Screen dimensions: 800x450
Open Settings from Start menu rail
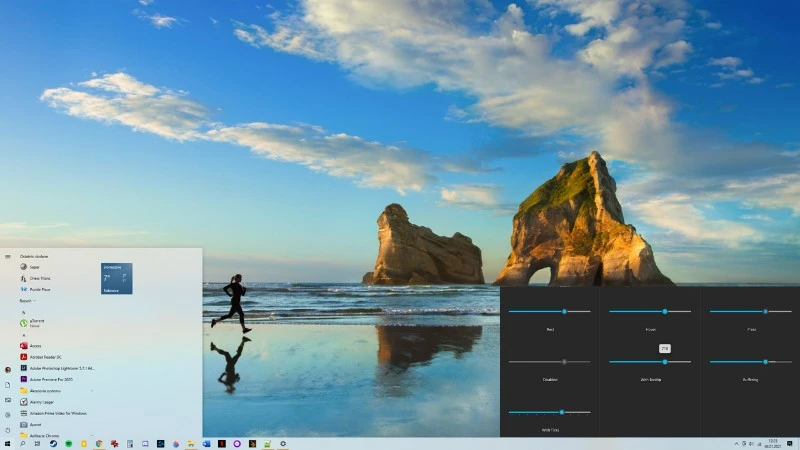coord(8,415)
